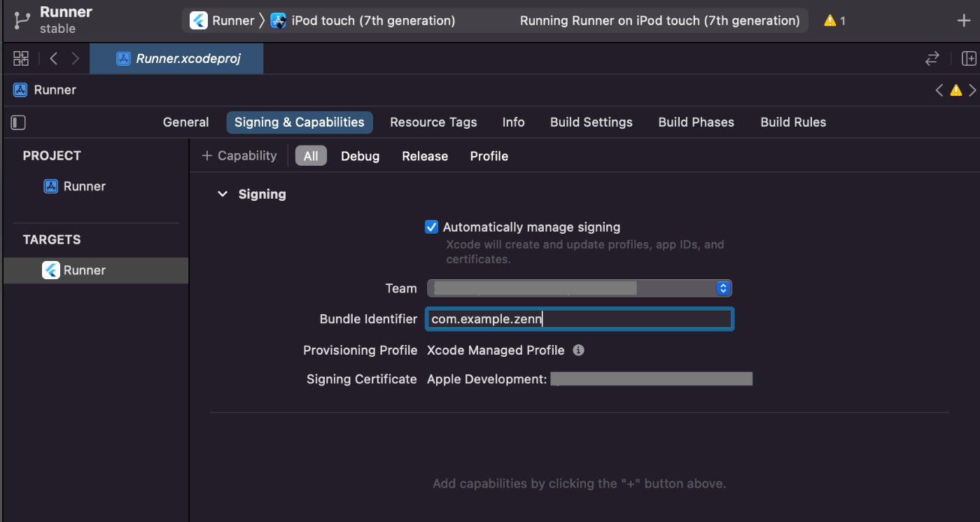Select Runner under PROJECT in sidebar
Screen dimensions: 980x522
point(84,186)
